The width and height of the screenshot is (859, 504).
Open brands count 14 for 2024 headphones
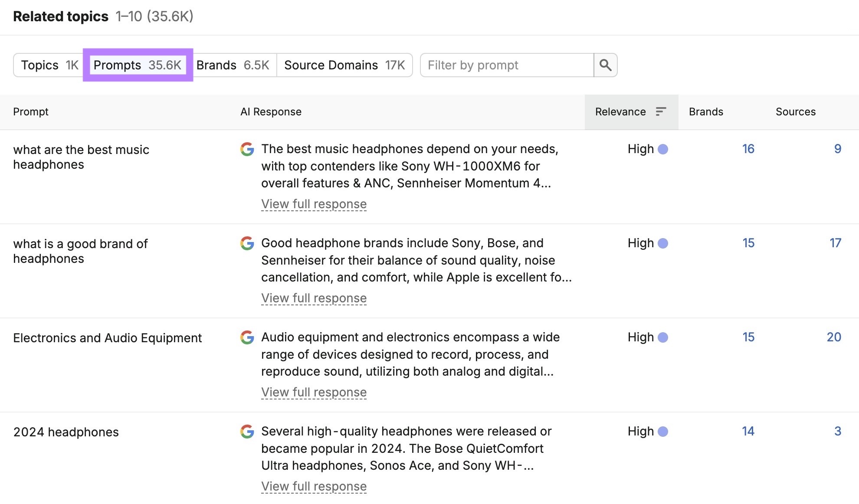pos(748,431)
